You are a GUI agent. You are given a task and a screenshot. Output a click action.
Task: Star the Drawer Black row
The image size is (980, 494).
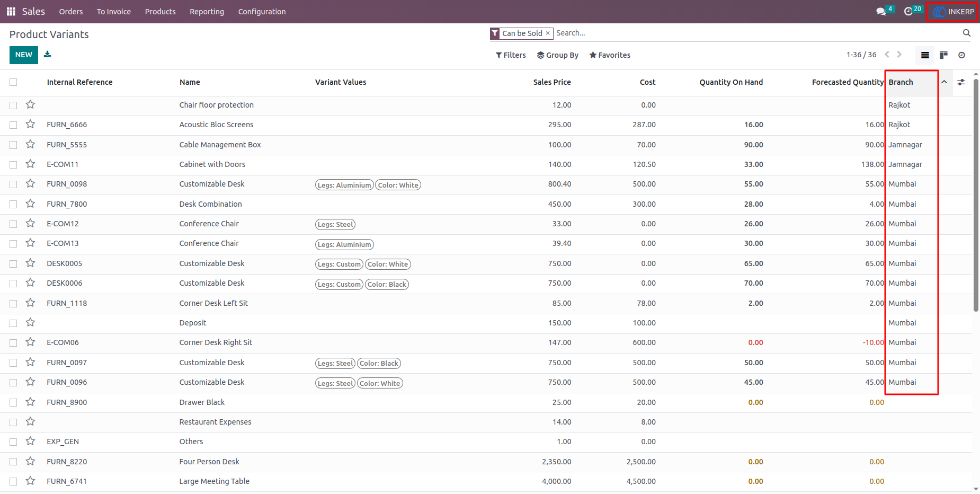30,402
